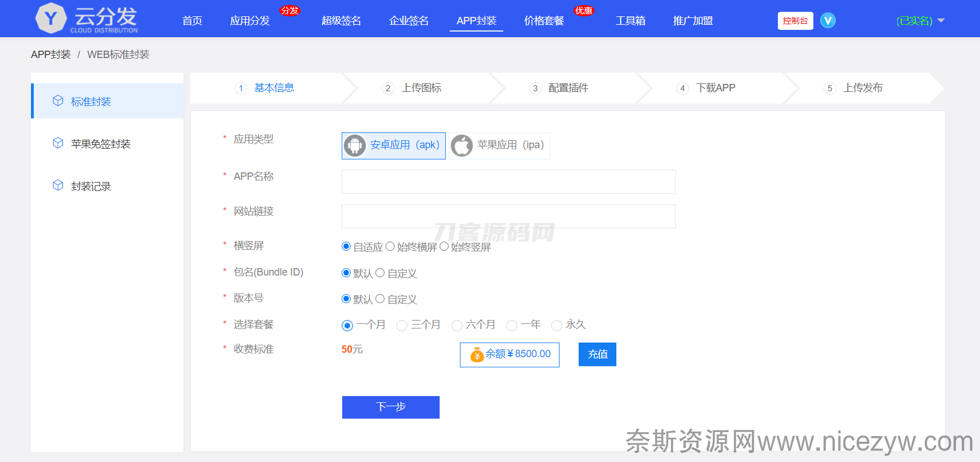Open 企业签名 in top navigation
The width and height of the screenshot is (980, 462).
pos(409,21)
